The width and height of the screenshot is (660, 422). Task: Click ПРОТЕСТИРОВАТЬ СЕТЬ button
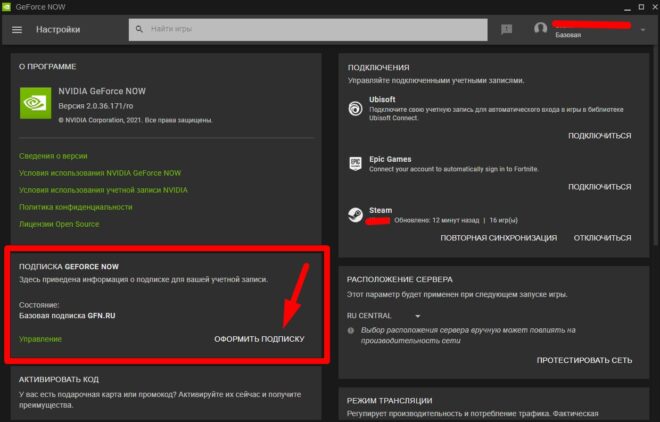[x=584, y=361]
